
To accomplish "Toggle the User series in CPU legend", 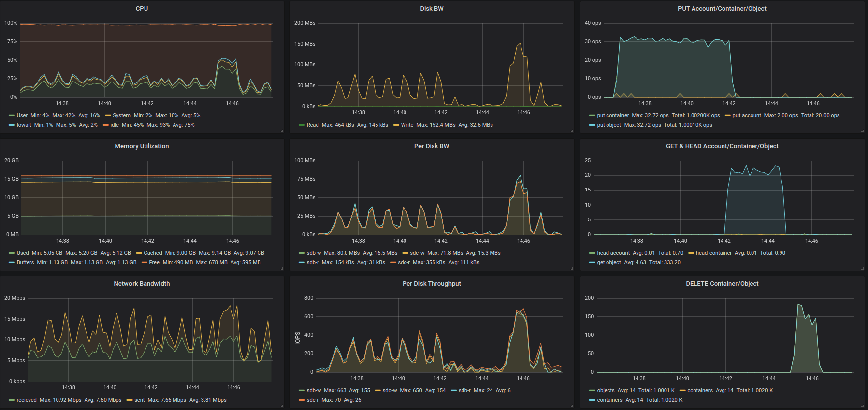I will click(22, 116).
